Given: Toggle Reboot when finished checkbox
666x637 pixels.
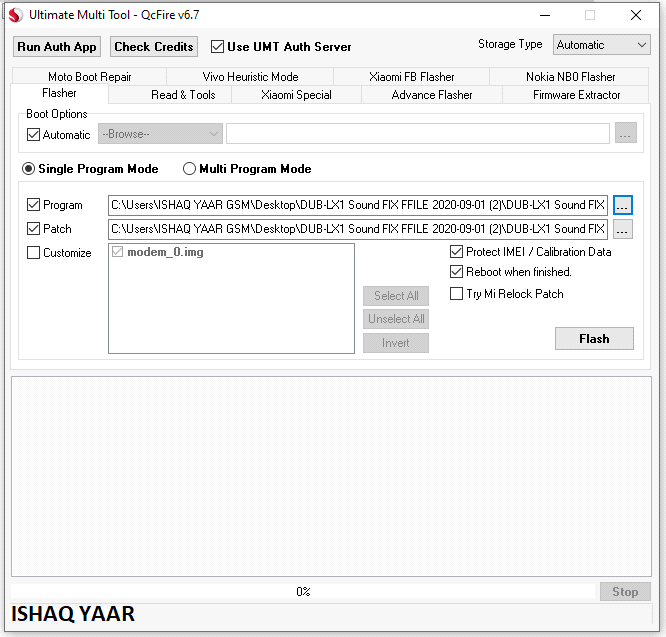Looking at the screenshot, I should click(456, 272).
